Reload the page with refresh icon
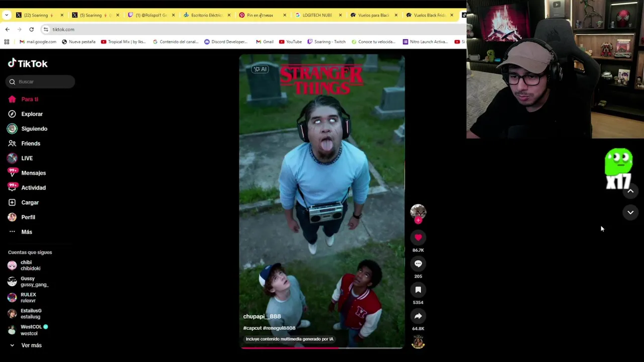 (31, 29)
